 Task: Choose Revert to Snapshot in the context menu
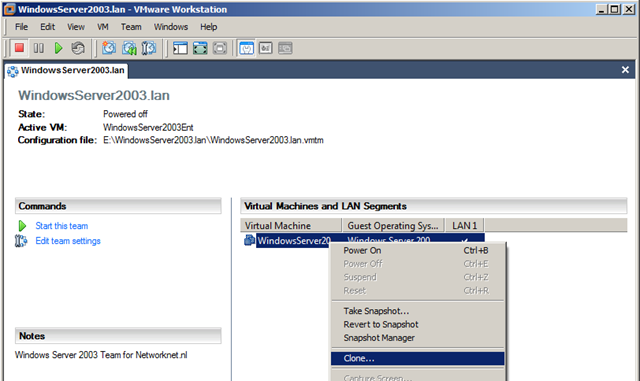coord(418,324)
